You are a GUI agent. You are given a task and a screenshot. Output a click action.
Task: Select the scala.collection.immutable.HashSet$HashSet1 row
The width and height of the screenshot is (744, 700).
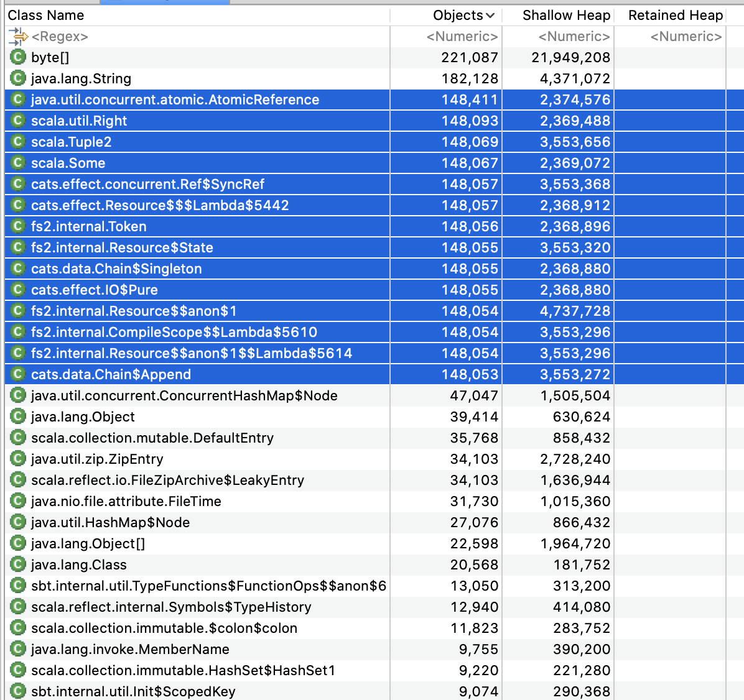click(374, 670)
